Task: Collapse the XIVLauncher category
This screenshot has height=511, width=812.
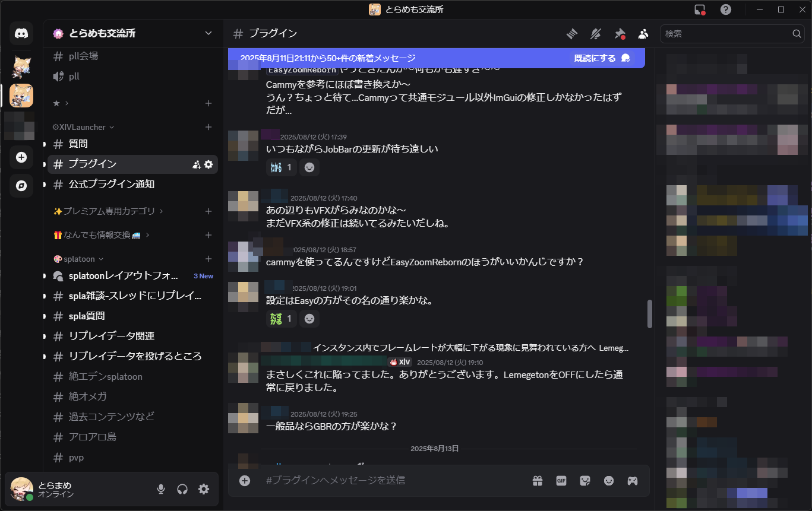Action: click(x=83, y=127)
